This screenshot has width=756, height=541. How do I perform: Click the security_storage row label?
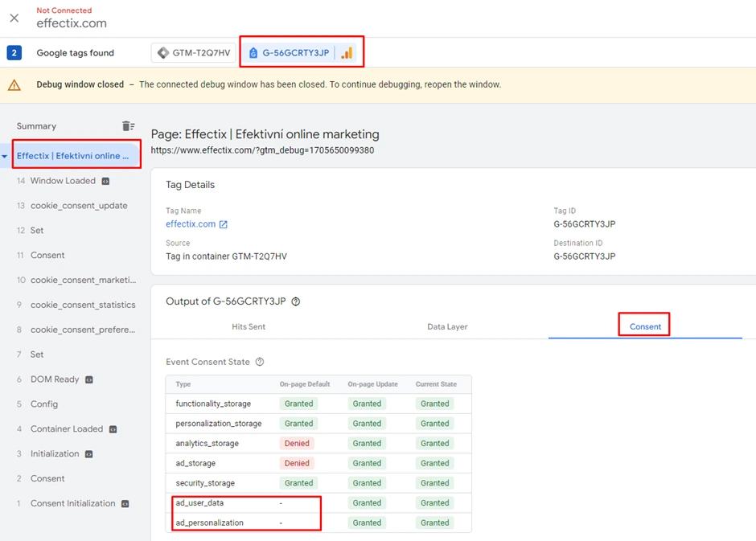[x=205, y=482]
